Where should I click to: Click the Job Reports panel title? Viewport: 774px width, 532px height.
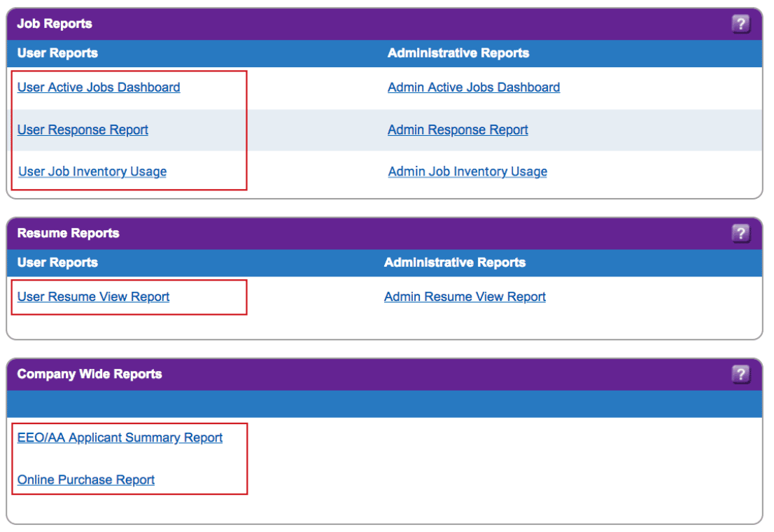[55, 24]
